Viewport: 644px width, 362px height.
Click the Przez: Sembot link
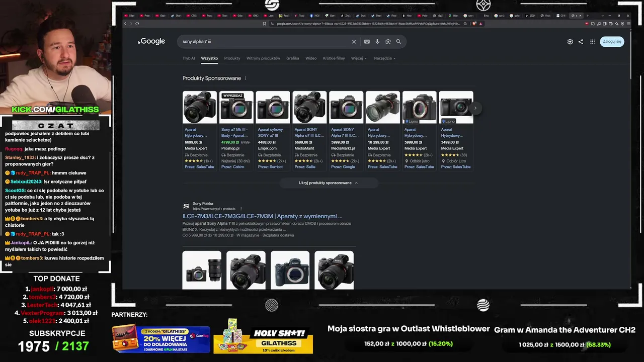pyautogui.click(x=270, y=167)
